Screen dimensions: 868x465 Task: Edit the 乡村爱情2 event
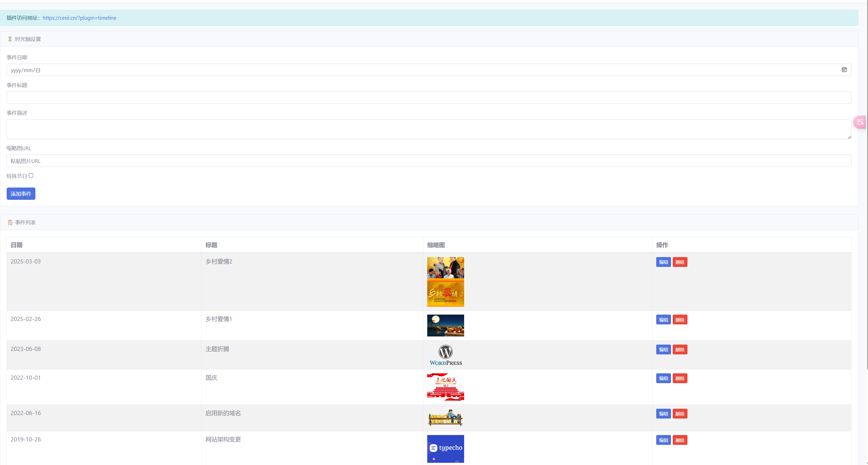pos(663,262)
